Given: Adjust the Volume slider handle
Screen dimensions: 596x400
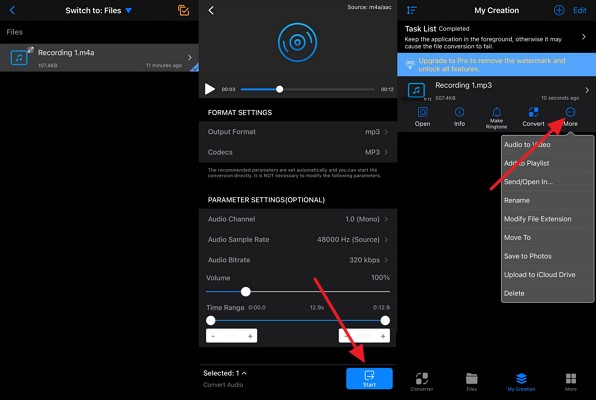Looking at the screenshot, I should [x=246, y=292].
